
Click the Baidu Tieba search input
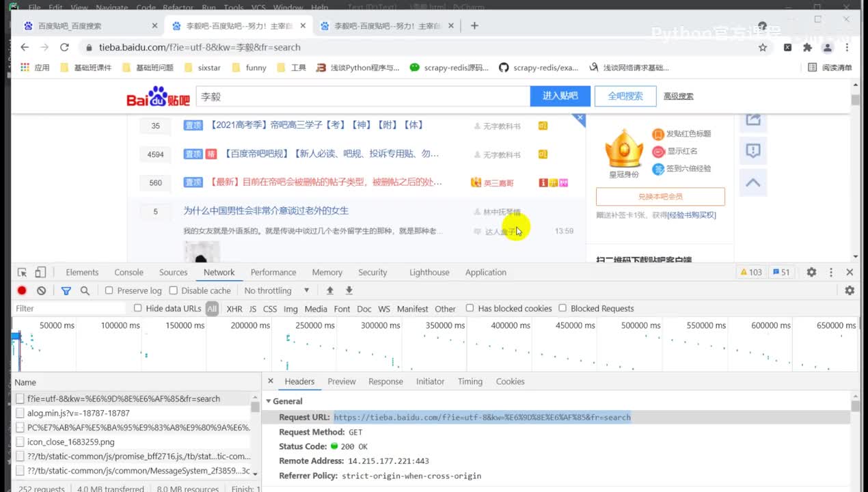(x=363, y=96)
